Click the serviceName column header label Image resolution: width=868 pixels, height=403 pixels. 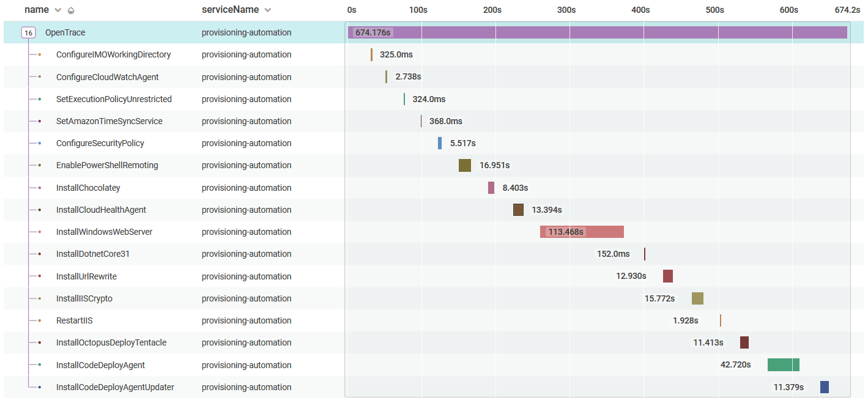pyautogui.click(x=230, y=10)
